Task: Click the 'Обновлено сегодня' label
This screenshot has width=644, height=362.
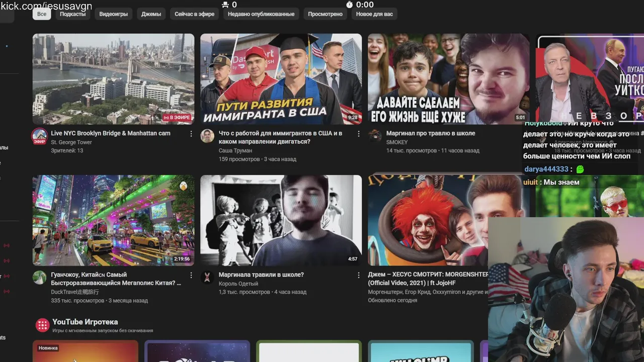Action: 392,300
